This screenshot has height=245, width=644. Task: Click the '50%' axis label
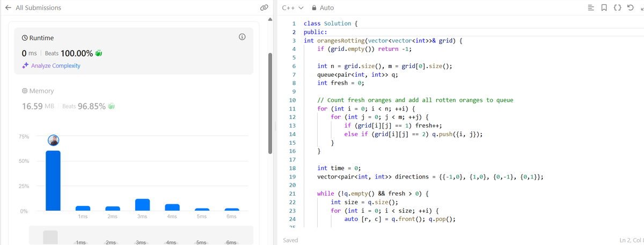(x=25, y=161)
